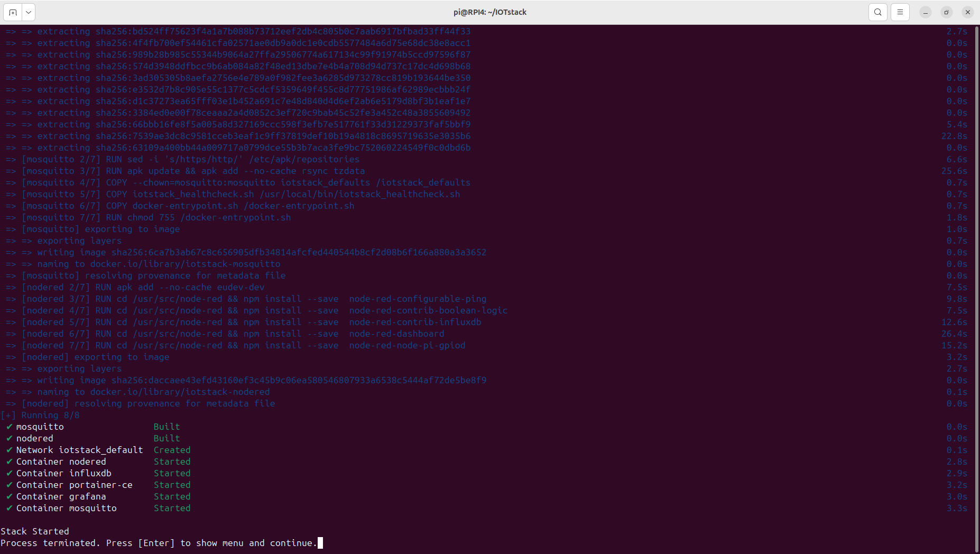Click 'Process terminated. Press [Enter]' line
This screenshot has width=980, height=554.
click(x=159, y=543)
